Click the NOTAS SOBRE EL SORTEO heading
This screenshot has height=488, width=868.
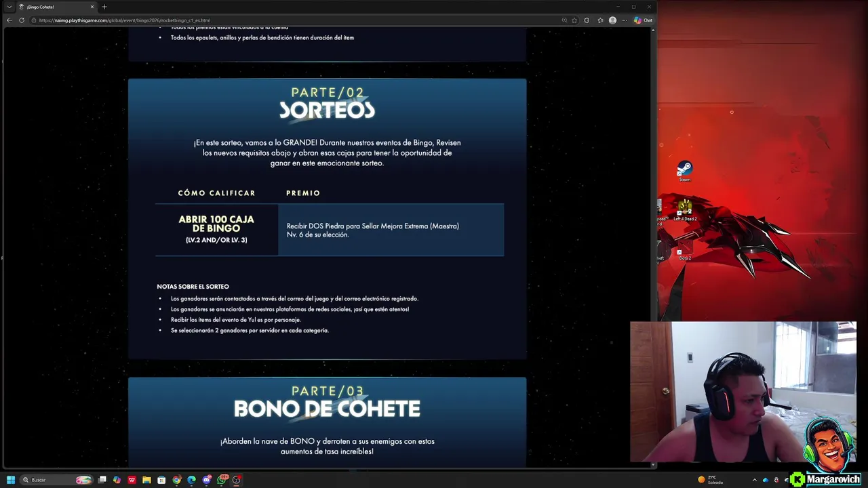click(x=193, y=287)
